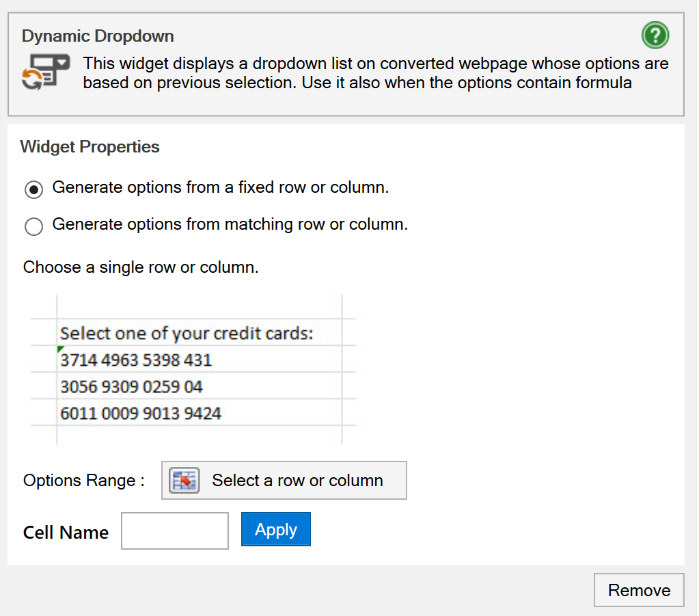Click the 'Widget Properties' heading
Viewport: 699px width, 616px height.
pos(90,147)
